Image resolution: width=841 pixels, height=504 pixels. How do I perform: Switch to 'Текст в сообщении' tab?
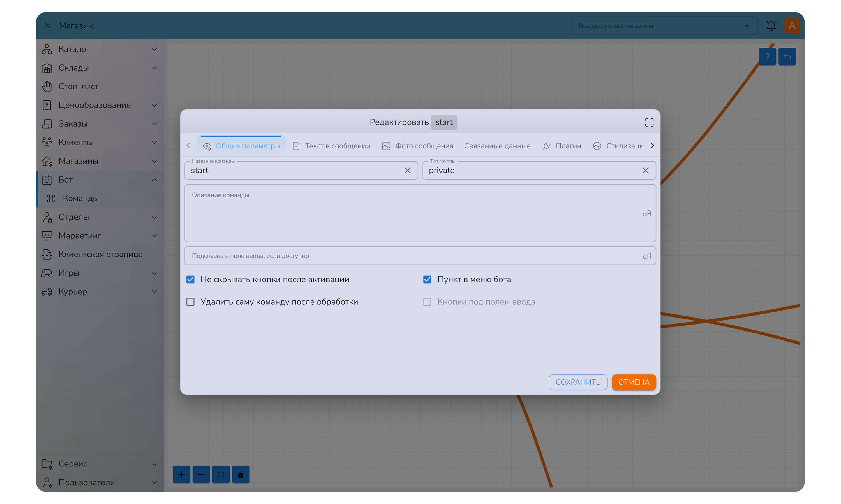(x=331, y=146)
